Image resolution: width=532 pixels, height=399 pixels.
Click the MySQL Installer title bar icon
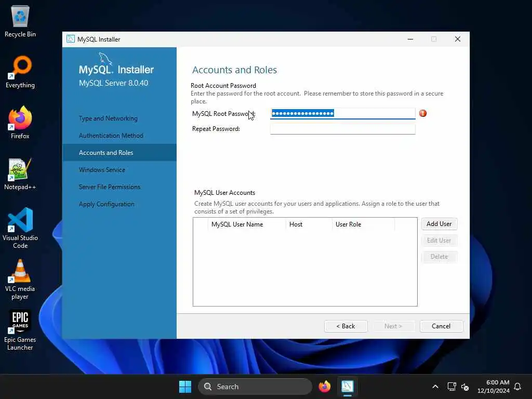click(x=71, y=39)
